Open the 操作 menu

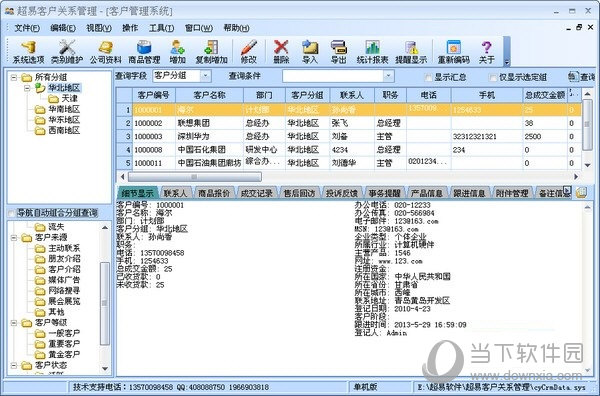tap(130, 28)
